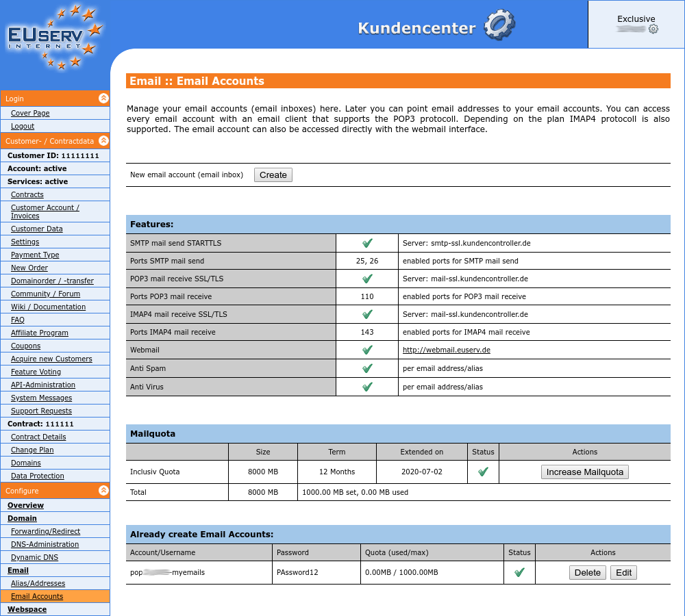Collapse the Login section arrow
The width and height of the screenshot is (685, 616).
click(x=103, y=99)
